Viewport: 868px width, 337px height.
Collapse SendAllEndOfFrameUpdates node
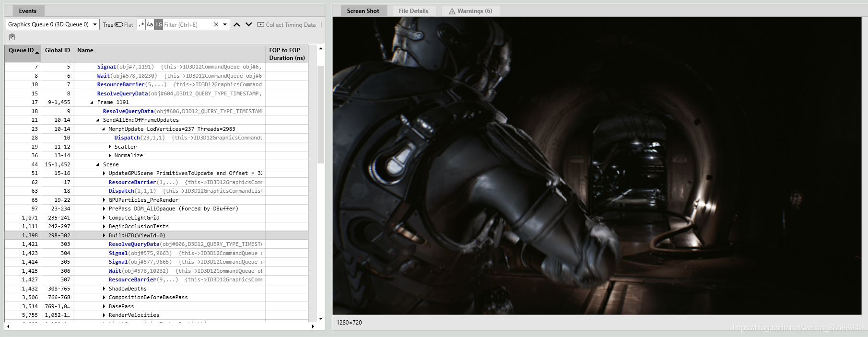[x=98, y=120]
